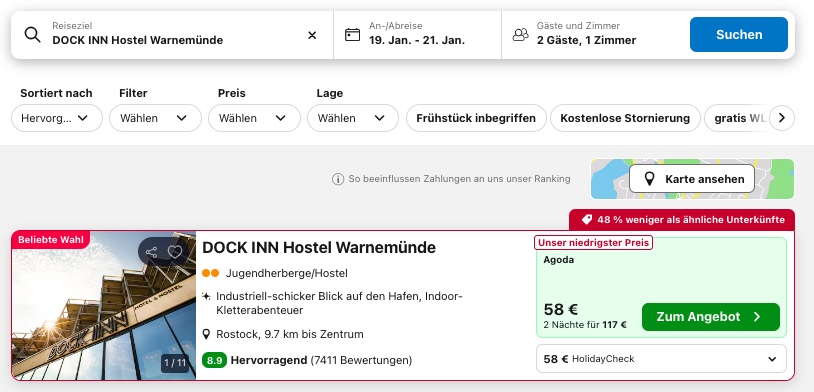Screen dimensions: 814x392
Task: Open Karte ansehen map view
Action: pyautogui.click(x=692, y=179)
